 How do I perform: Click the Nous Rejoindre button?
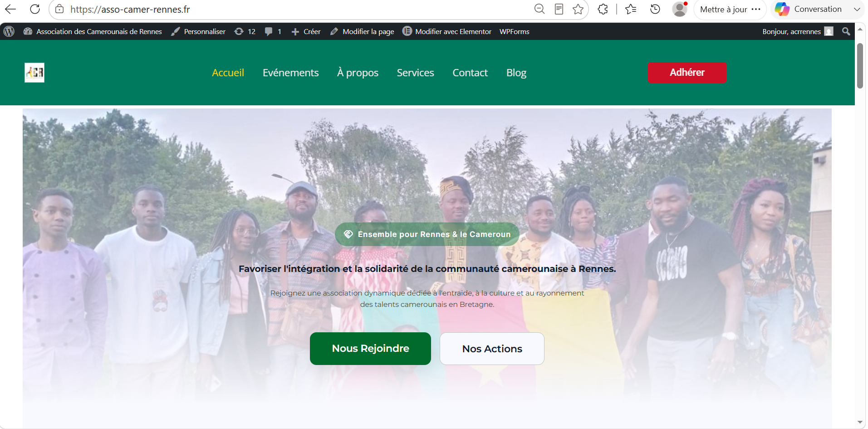(370, 349)
